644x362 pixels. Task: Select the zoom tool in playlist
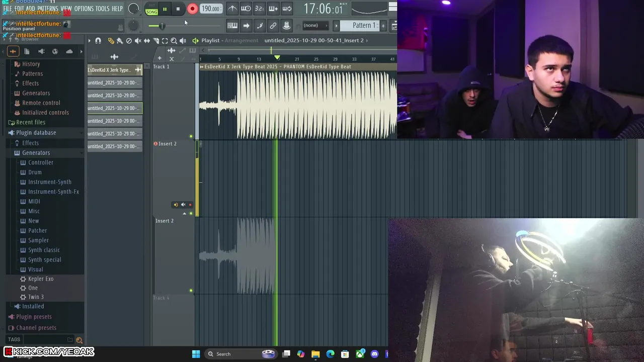[x=174, y=41]
